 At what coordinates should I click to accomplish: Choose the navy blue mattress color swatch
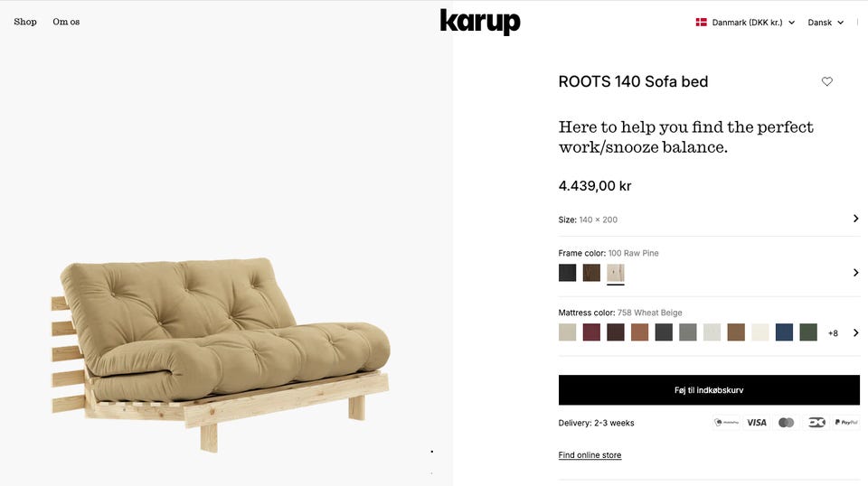[784, 332]
